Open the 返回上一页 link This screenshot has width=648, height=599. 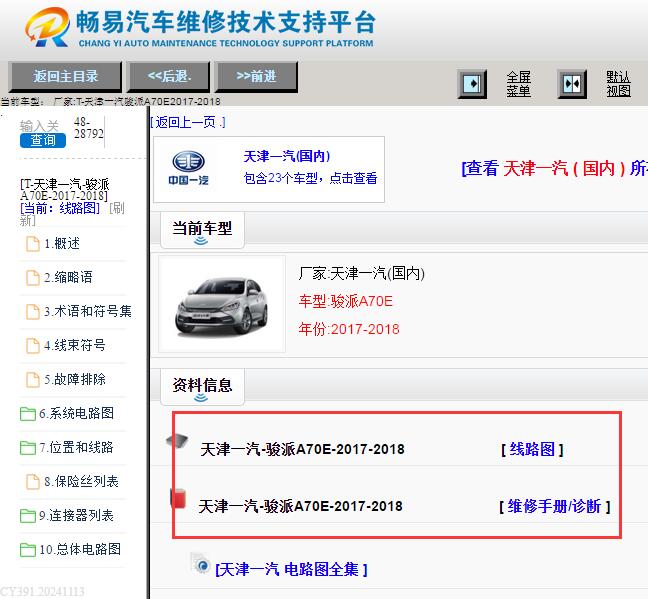tap(188, 122)
